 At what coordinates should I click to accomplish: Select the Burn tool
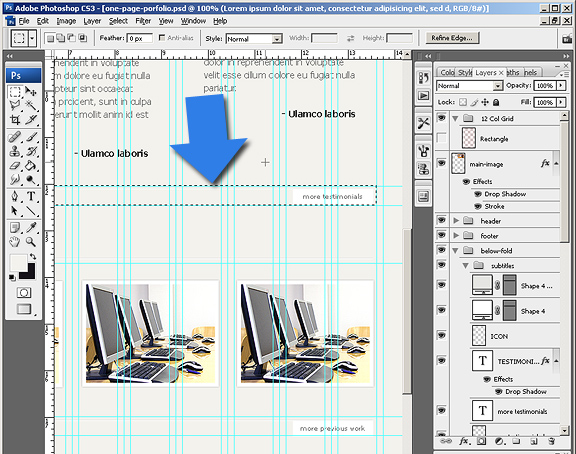31,179
